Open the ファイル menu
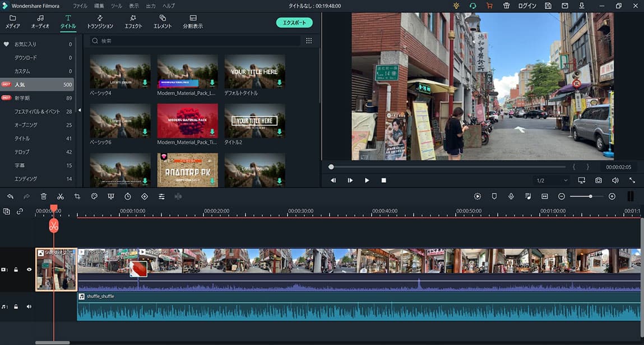The width and height of the screenshot is (644, 345). (80, 6)
